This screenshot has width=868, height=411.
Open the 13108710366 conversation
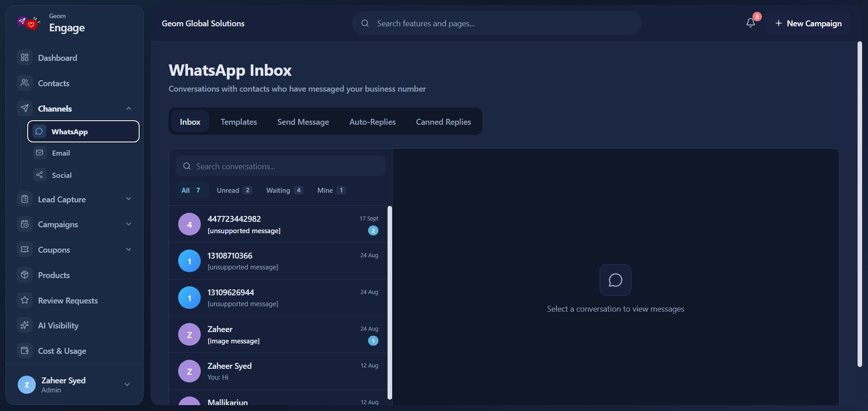click(278, 261)
